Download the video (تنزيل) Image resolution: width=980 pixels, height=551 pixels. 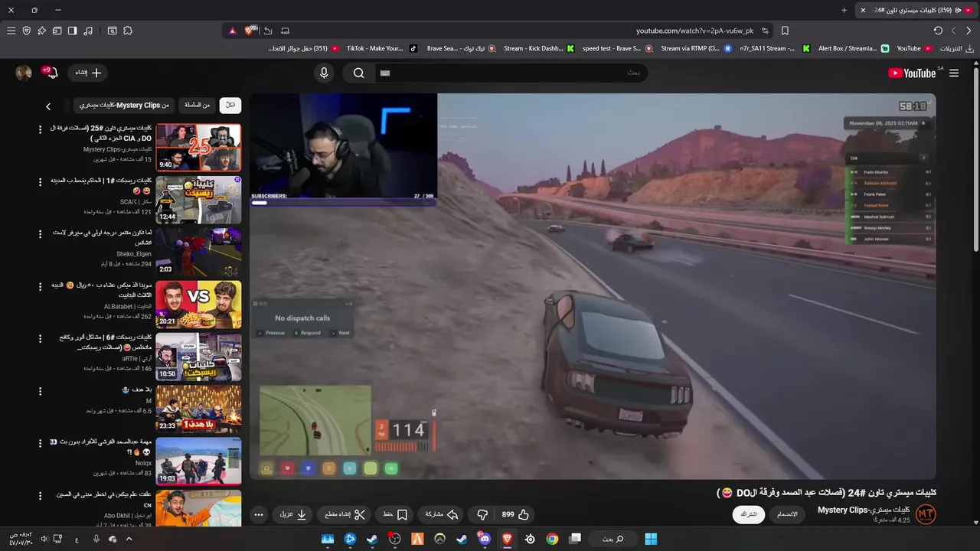point(293,515)
